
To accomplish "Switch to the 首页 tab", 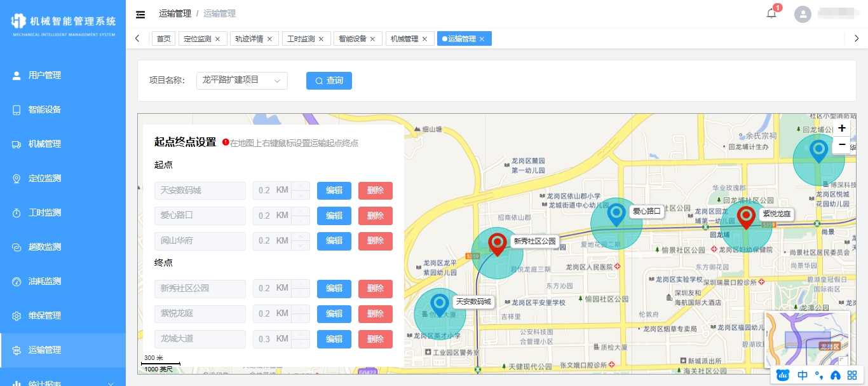I will 164,39.
